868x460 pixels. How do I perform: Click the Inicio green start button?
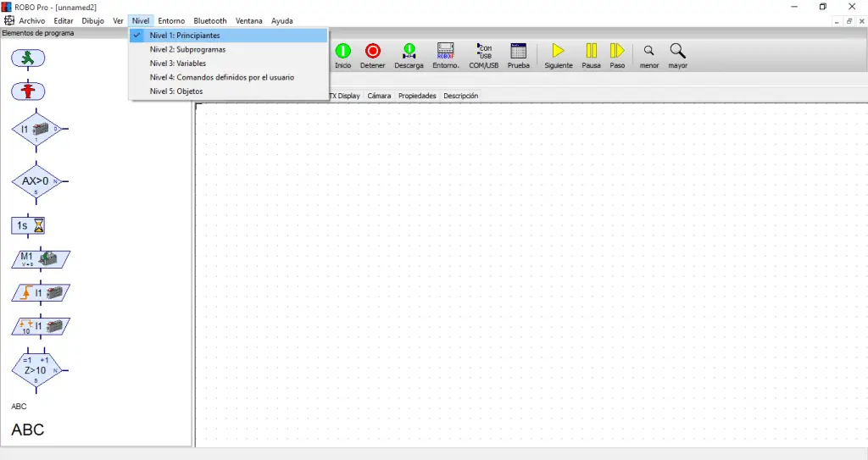(x=342, y=56)
